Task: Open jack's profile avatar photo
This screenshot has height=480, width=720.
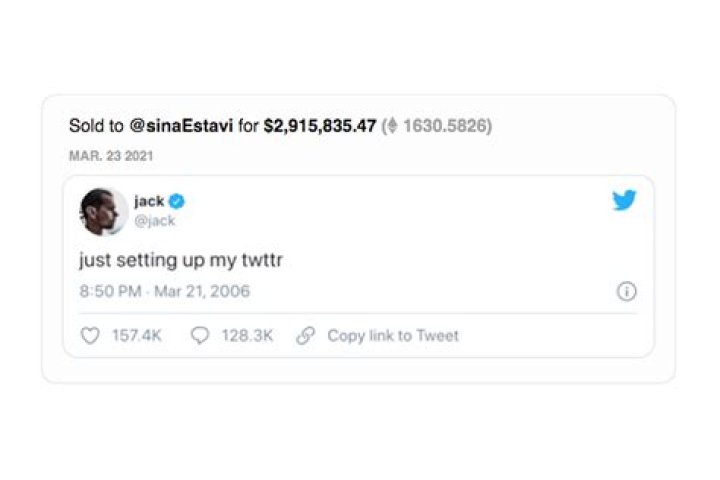Action: point(103,210)
